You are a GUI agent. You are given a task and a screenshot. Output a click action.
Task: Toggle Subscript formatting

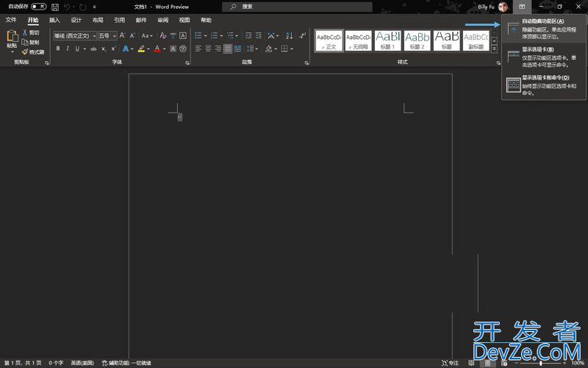(104, 49)
